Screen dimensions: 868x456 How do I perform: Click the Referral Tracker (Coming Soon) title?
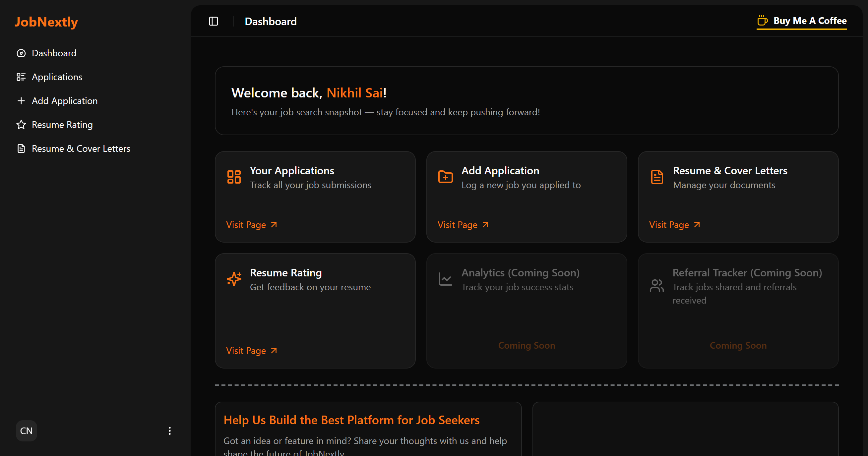click(x=747, y=273)
